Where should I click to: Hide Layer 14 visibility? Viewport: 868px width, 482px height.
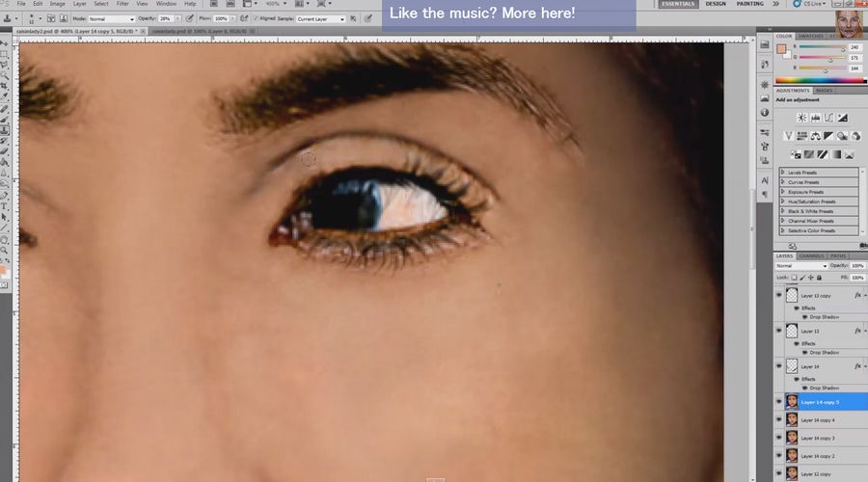[779, 366]
